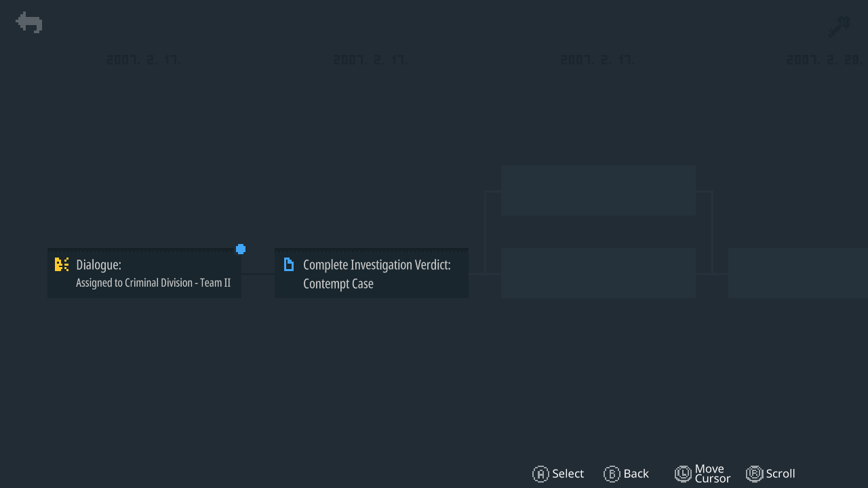
Task: Click the R stick glyph for Scroll
Action: [754, 474]
